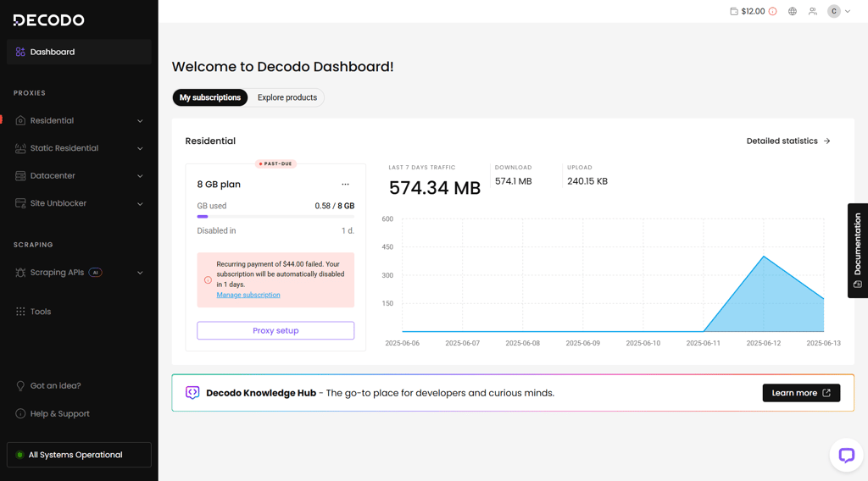Viewport: 868px width, 481px height.
Task: Click the balance warning info icon
Action: click(x=773, y=11)
